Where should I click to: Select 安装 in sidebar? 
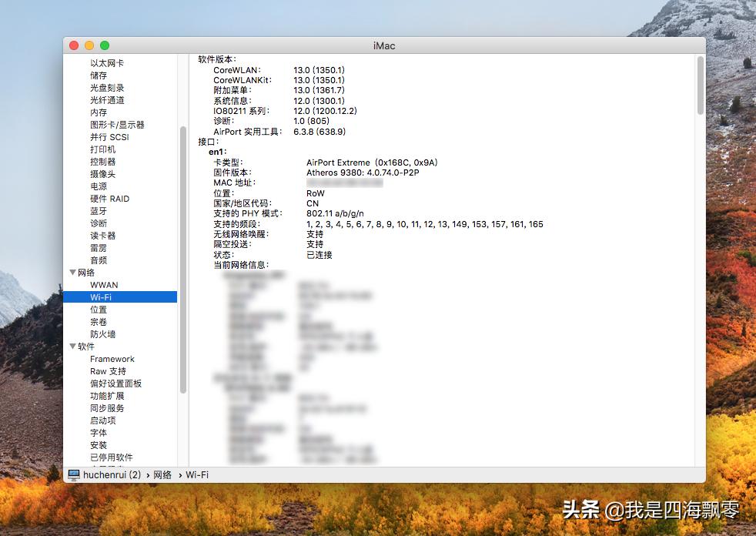point(99,445)
